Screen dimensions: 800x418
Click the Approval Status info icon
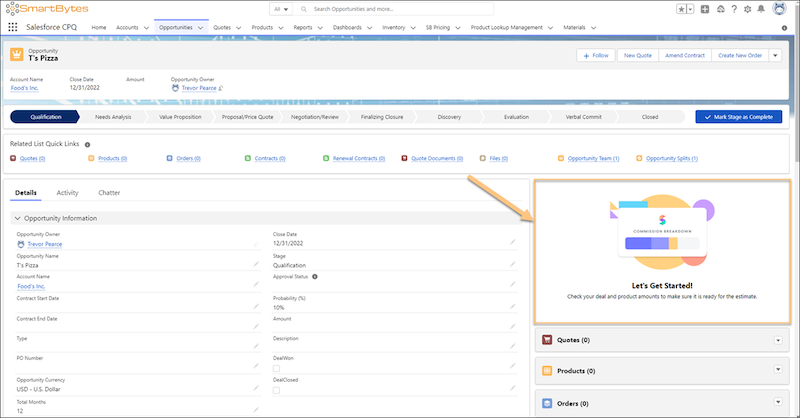click(x=315, y=277)
